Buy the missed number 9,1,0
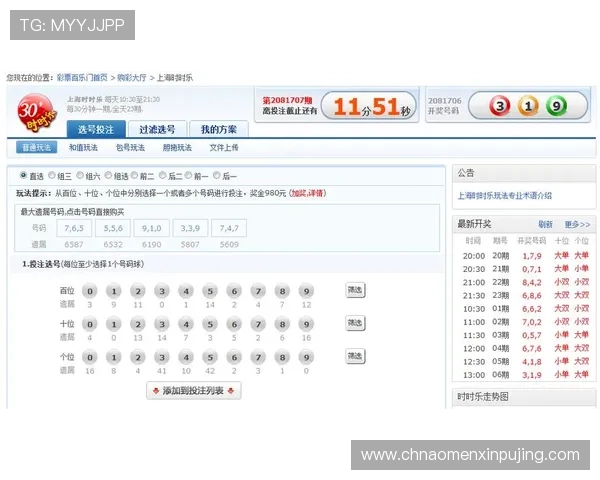Viewport: 600px width, 480px height. coord(152,229)
